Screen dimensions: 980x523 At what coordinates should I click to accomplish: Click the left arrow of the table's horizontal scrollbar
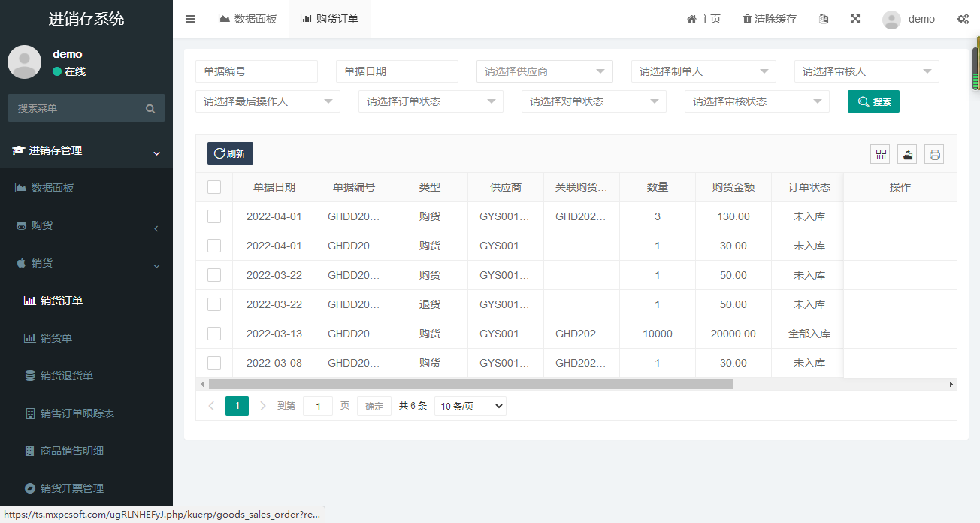(x=201, y=384)
